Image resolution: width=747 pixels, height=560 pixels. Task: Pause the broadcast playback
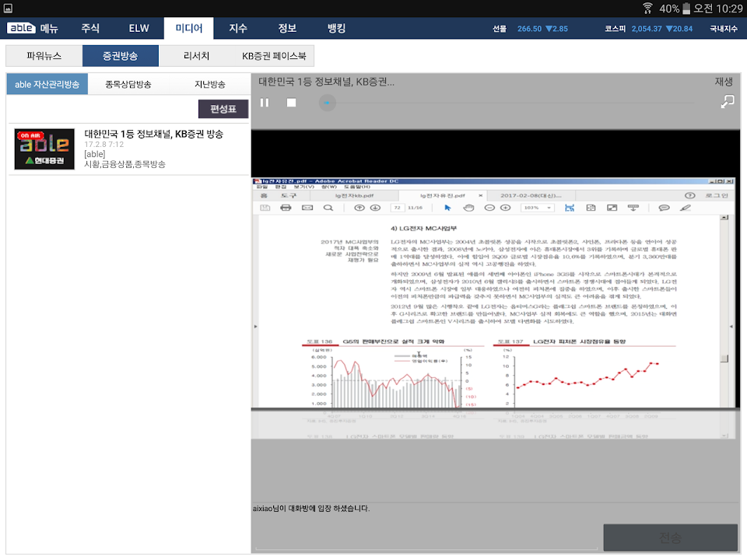coord(265,103)
